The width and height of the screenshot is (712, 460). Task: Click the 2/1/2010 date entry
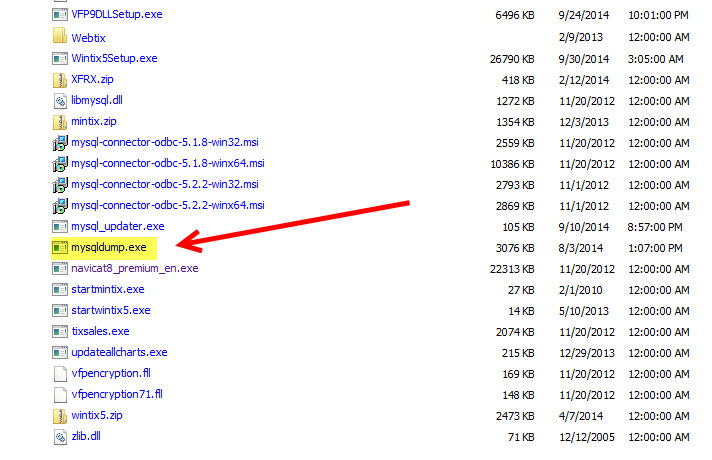pos(581,290)
